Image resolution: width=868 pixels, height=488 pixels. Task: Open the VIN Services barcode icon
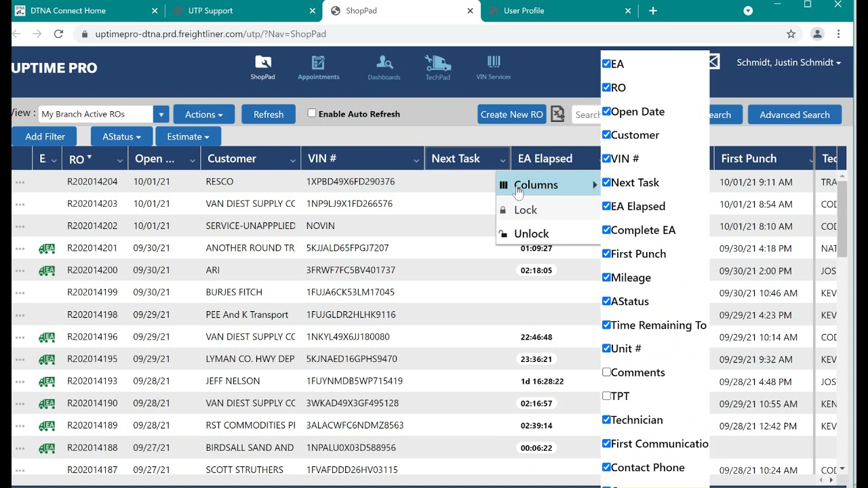coord(493,68)
